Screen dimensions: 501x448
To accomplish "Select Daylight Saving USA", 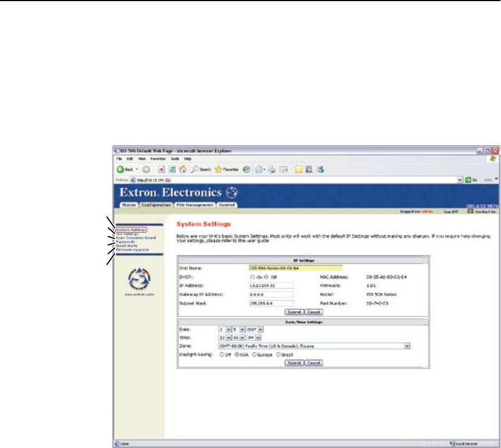I will tap(237, 355).
